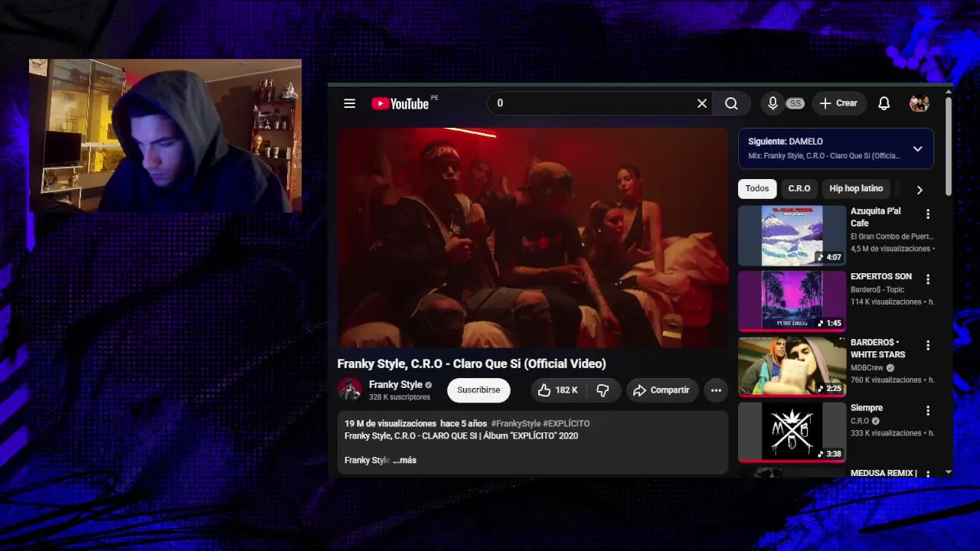Open options for Siempre

[928, 411]
